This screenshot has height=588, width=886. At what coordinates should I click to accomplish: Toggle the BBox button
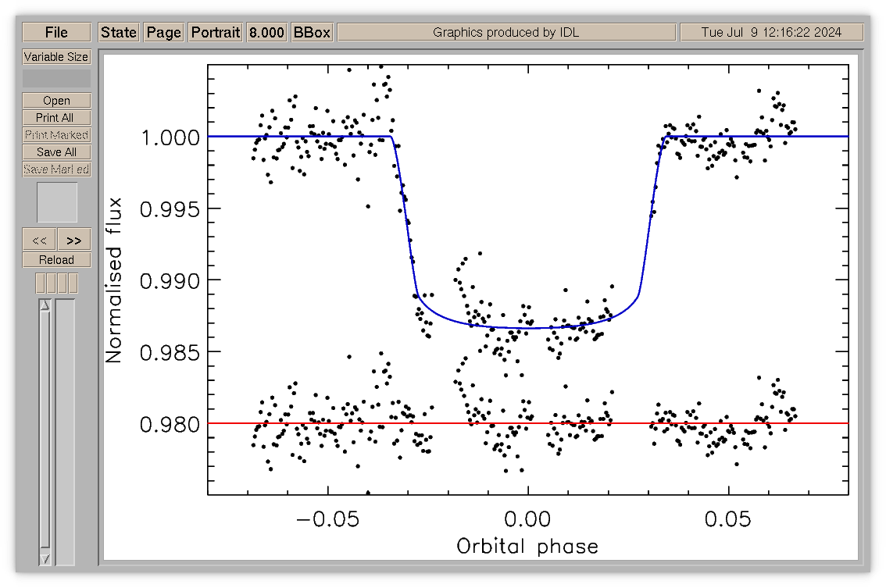click(312, 32)
